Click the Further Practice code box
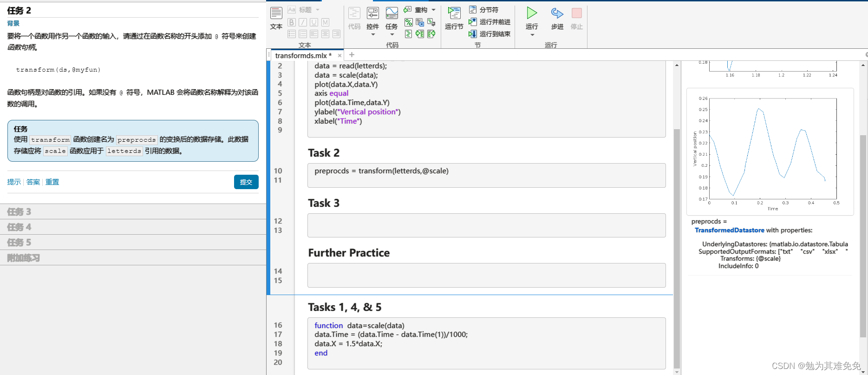This screenshot has width=868, height=375. [x=486, y=276]
